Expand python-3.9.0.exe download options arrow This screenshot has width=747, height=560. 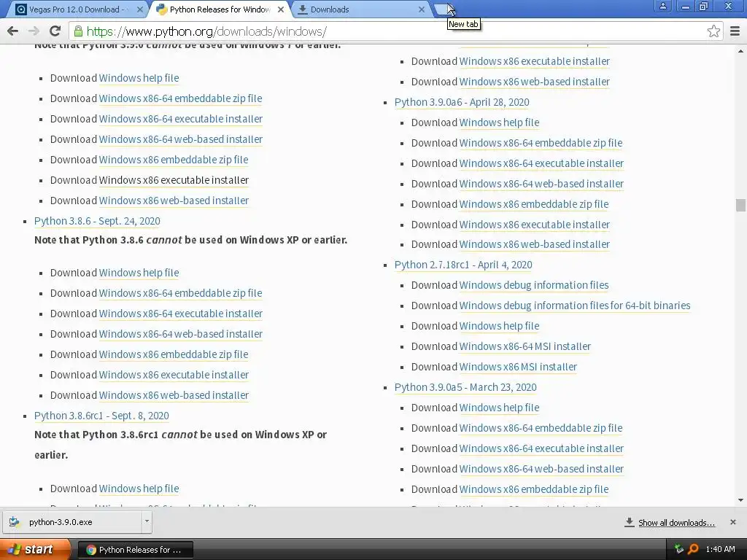(x=147, y=521)
